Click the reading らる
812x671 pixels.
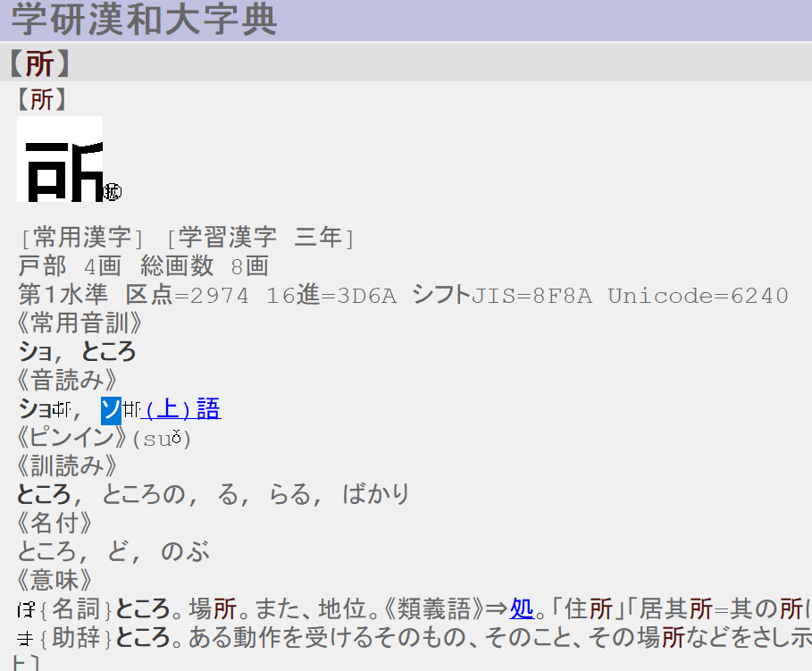[x=290, y=494]
